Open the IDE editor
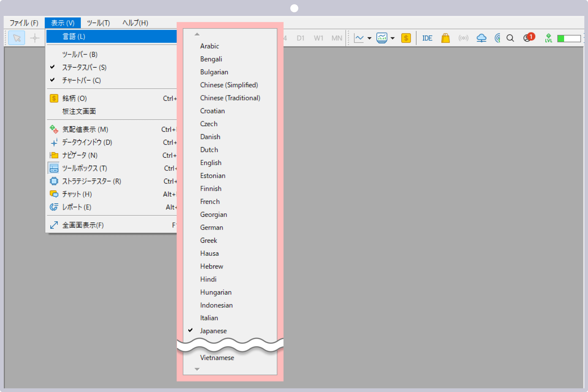Viewport: 588px width, 392px height. pos(427,38)
